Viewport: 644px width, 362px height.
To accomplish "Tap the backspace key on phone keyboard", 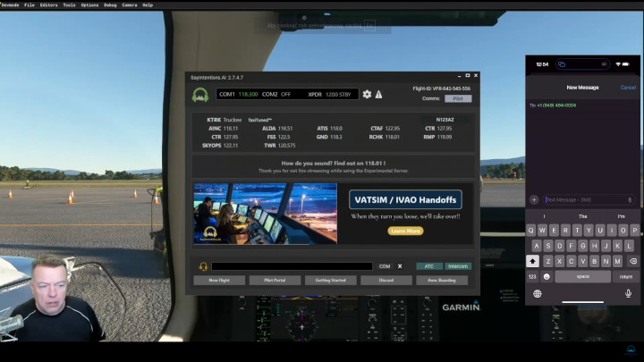I will [633, 261].
